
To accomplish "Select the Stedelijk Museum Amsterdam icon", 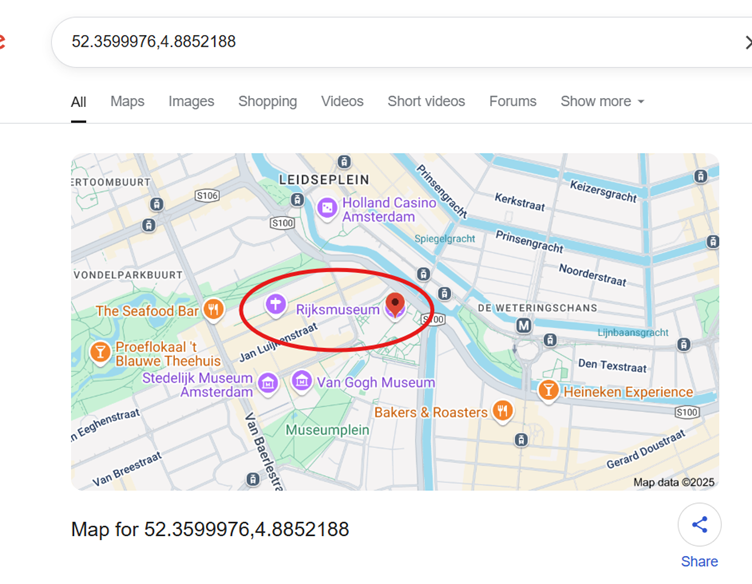I will (x=268, y=384).
